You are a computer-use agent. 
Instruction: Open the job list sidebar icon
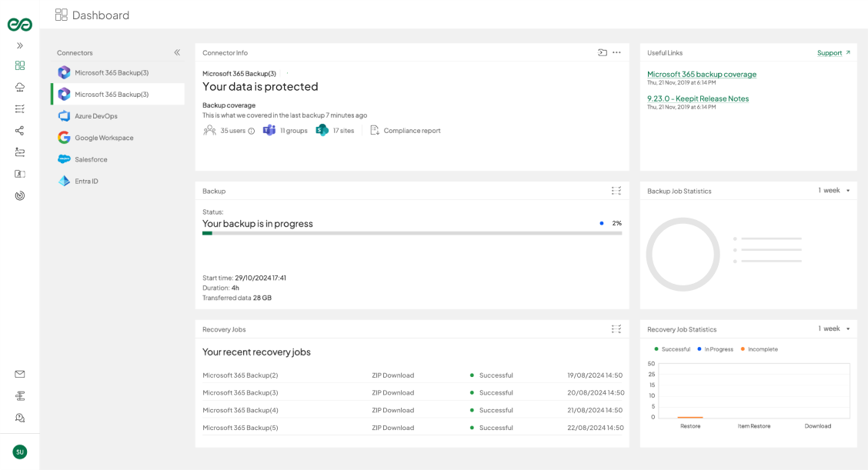pos(20,109)
